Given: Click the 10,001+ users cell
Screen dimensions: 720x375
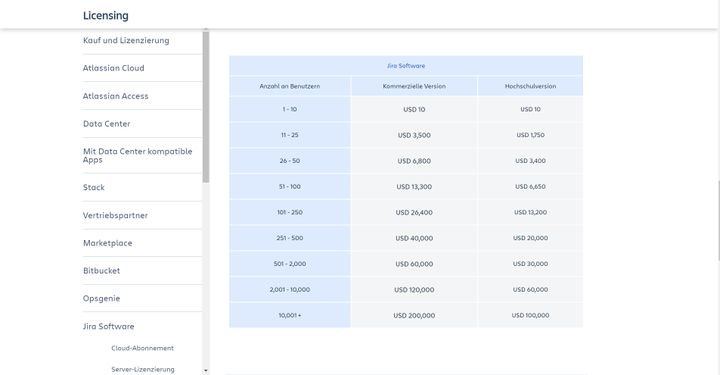Looking at the screenshot, I should 290,315.
